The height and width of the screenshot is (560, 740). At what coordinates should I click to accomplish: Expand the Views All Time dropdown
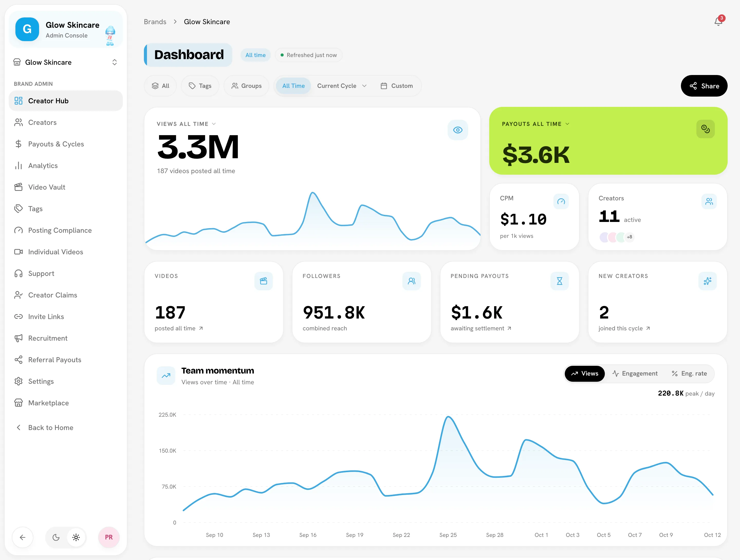click(x=186, y=124)
